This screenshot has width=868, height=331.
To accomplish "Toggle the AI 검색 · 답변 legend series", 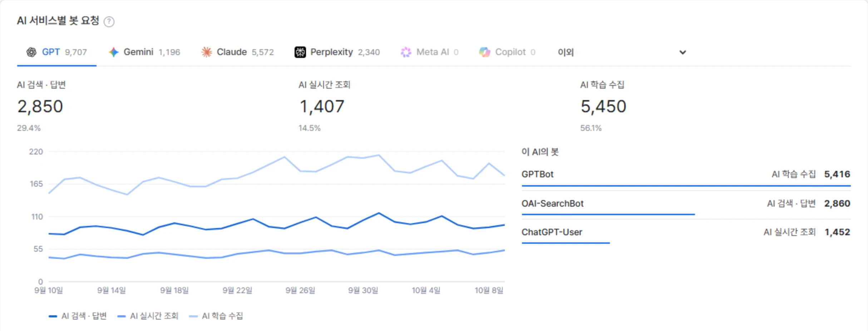I will click(78, 316).
